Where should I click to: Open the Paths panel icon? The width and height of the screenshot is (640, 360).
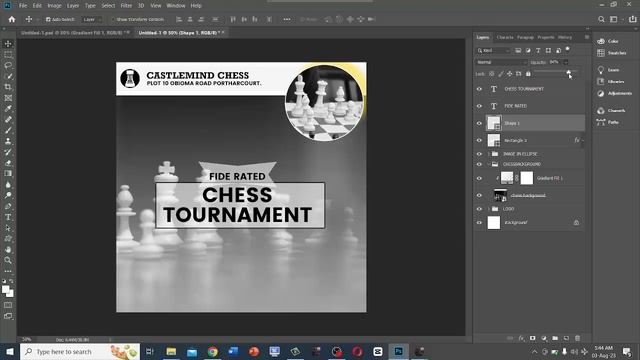click(601, 122)
